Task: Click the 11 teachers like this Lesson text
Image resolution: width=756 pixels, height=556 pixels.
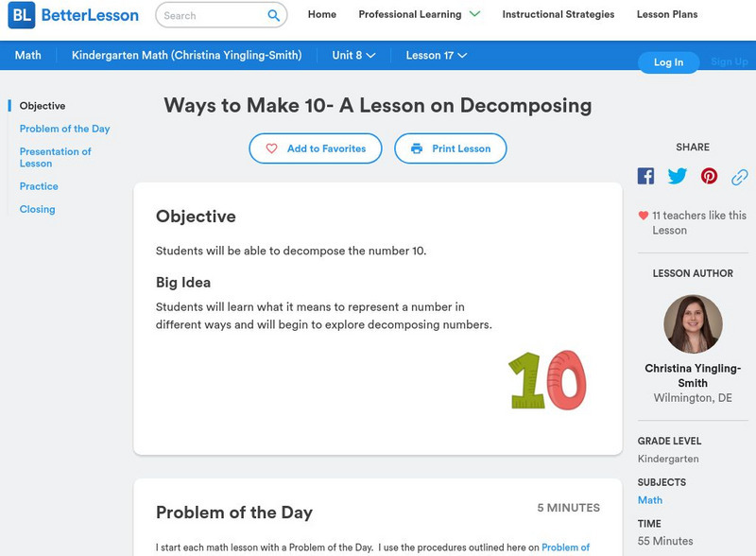Action: [699, 223]
